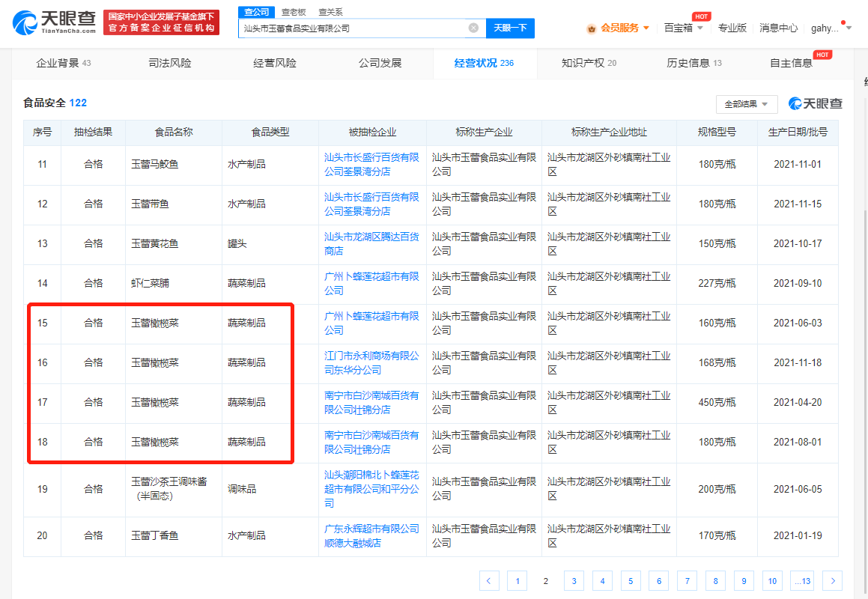Click the red banner 国家中小企业发展子基金旗下
Screen dimensions: 868x599
point(161,22)
